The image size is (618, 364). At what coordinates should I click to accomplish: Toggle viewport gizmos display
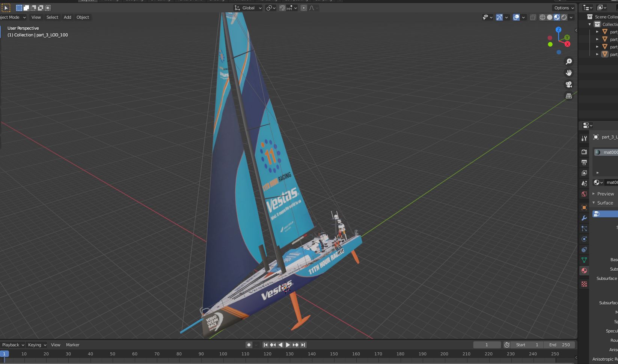(499, 17)
